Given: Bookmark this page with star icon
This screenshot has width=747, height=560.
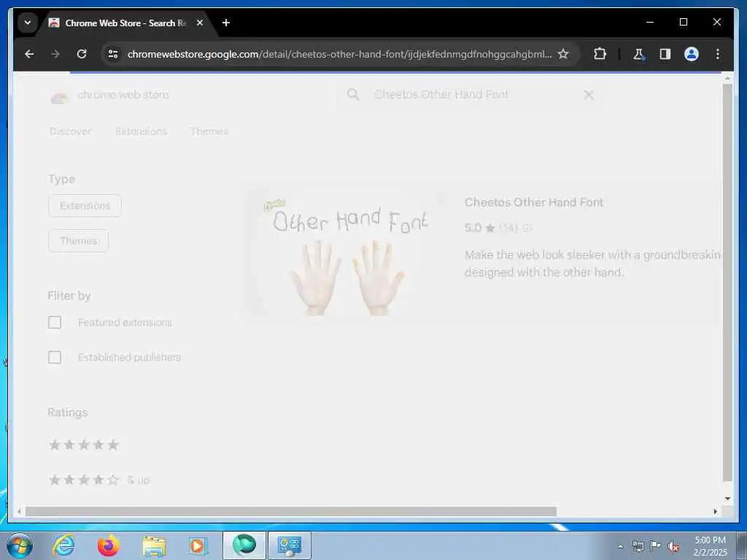Looking at the screenshot, I should [x=563, y=54].
